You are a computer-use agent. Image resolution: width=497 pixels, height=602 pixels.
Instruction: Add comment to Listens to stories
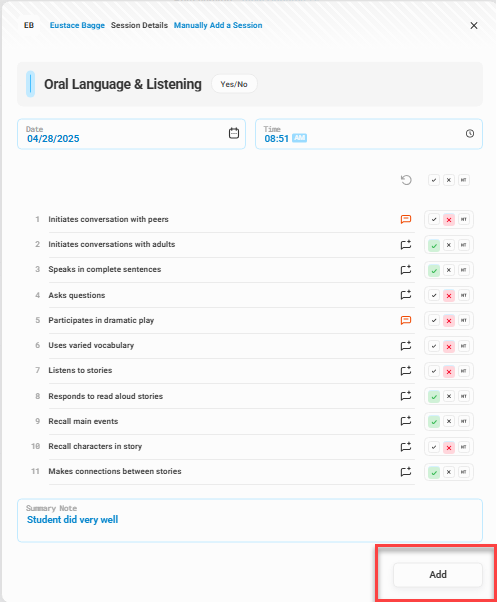[406, 370]
